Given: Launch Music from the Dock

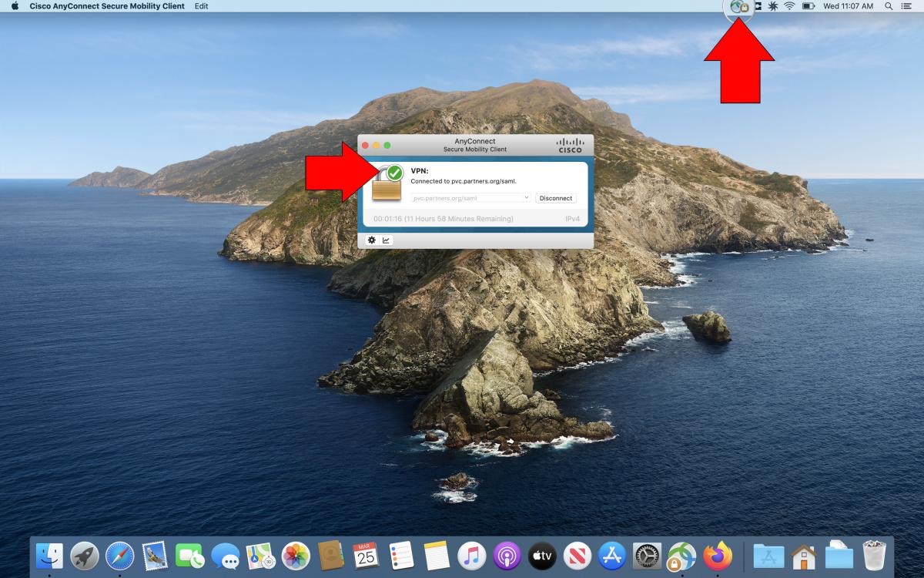Looking at the screenshot, I should coord(471,555).
